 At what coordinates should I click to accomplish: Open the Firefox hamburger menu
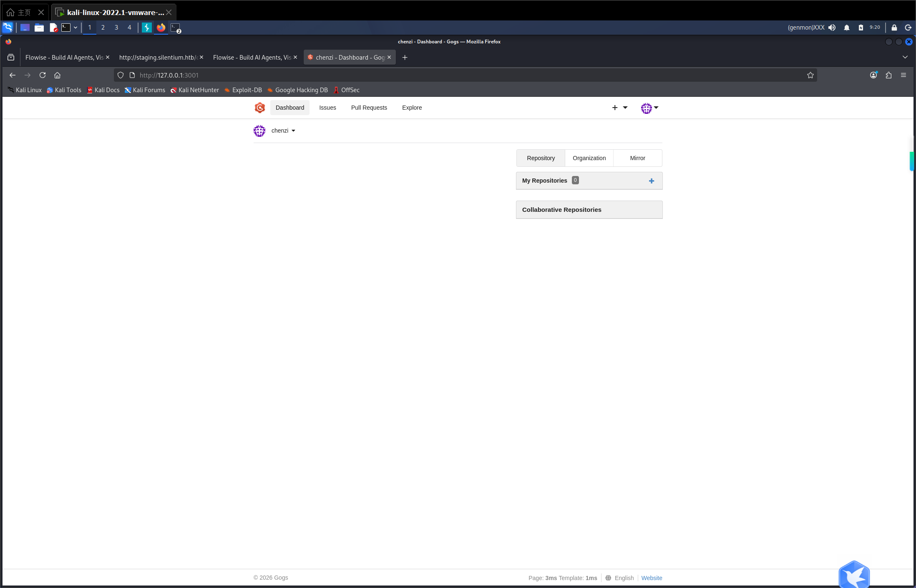click(903, 75)
